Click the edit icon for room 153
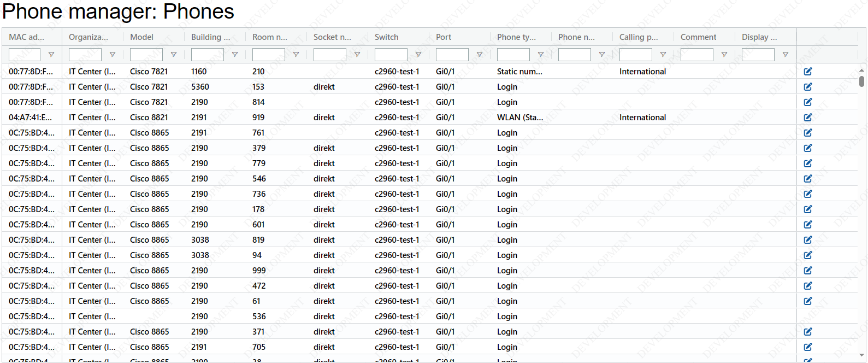Viewport: 868px width, 363px height. (x=808, y=87)
